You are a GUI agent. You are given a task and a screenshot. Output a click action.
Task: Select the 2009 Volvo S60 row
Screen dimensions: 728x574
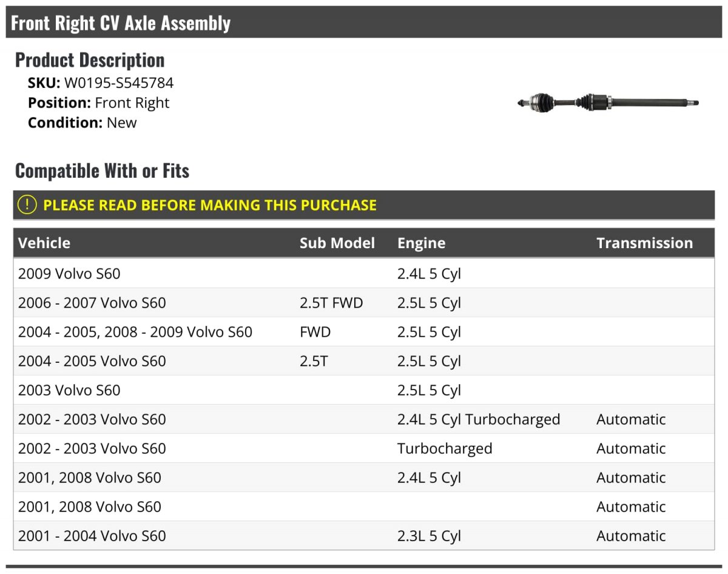(x=364, y=274)
